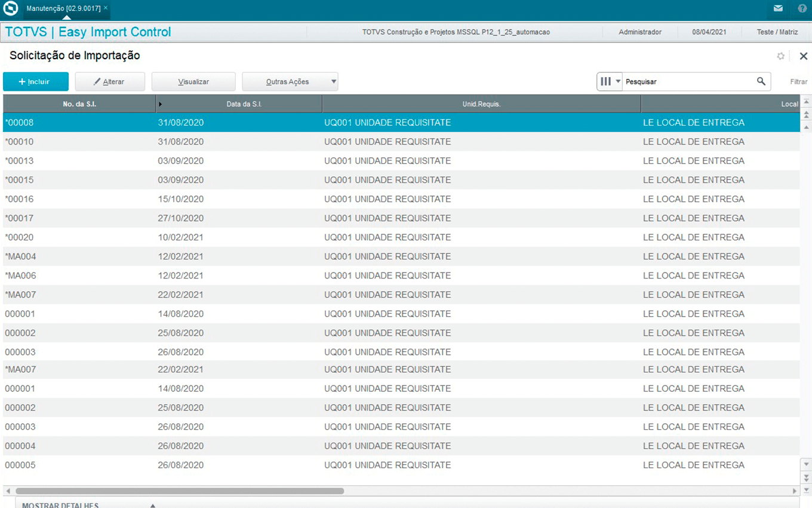Page up with the double-arrow scroll icon

(x=806, y=115)
